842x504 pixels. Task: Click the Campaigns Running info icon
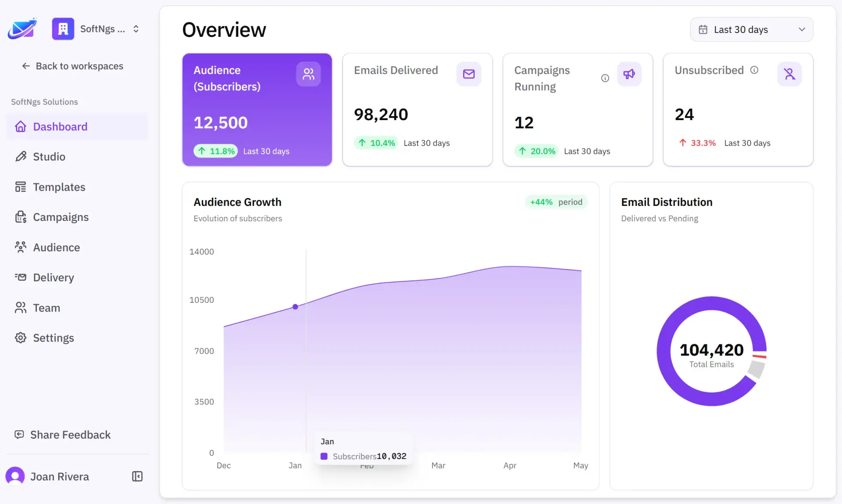[605, 78]
